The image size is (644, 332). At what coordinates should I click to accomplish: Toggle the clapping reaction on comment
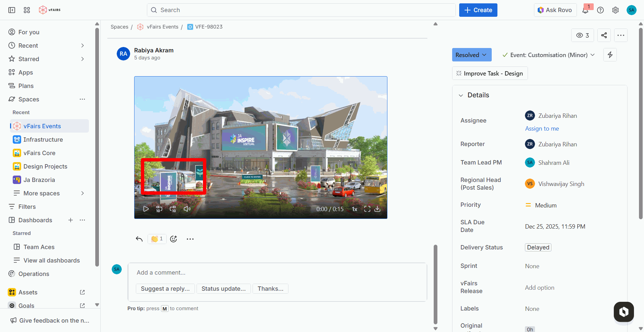[157, 239]
